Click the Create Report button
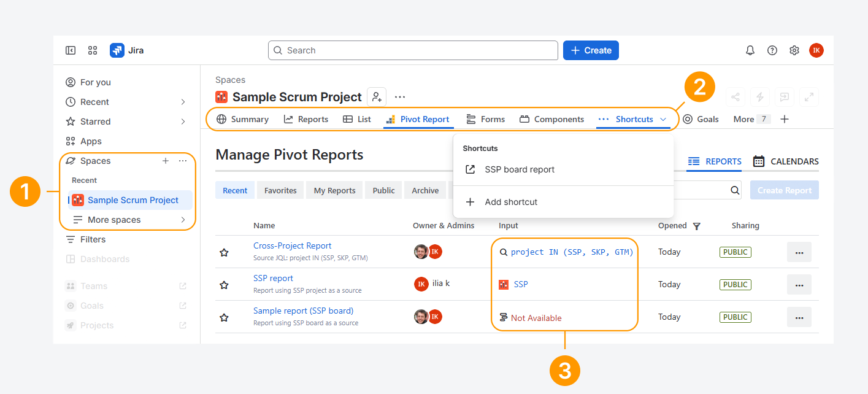The width and height of the screenshot is (868, 394). coord(785,190)
